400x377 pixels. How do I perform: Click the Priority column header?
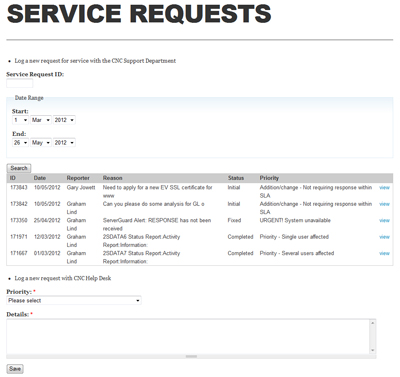click(269, 178)
